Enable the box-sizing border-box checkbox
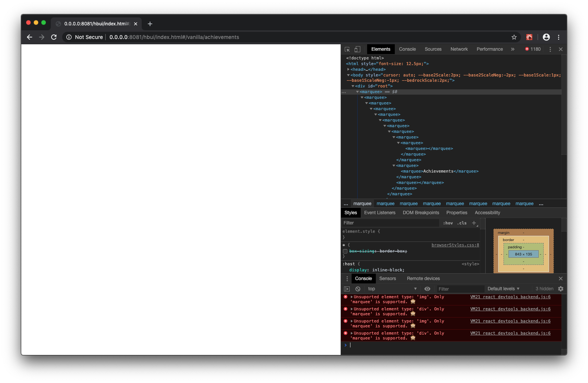The height and width of the screenshot is (383, 588). pyautogui.click(x=345, y=251)
